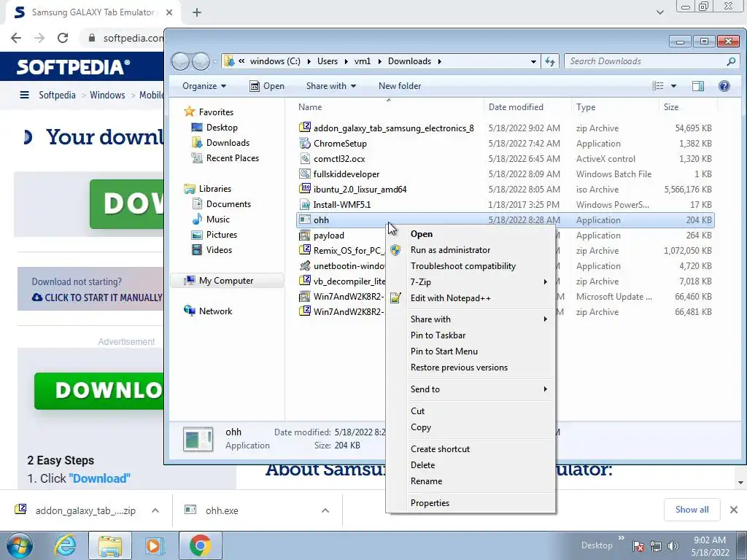
Task: Select the ChromeSetup file icon
Action: pyautogui.click(x=304, y=143)
